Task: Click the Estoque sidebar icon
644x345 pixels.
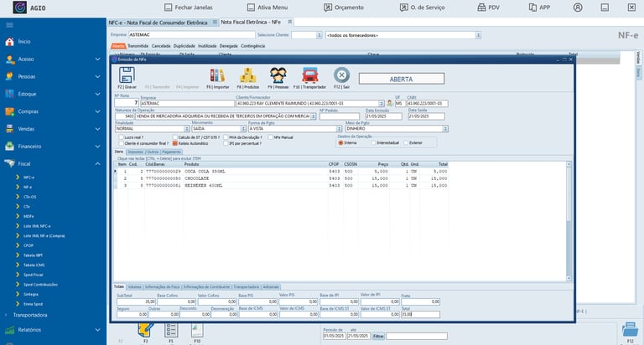Action: 9,94
